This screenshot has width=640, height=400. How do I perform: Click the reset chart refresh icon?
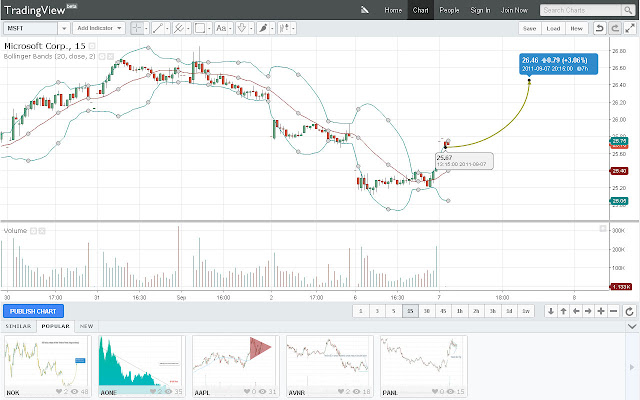click(629, 311)
